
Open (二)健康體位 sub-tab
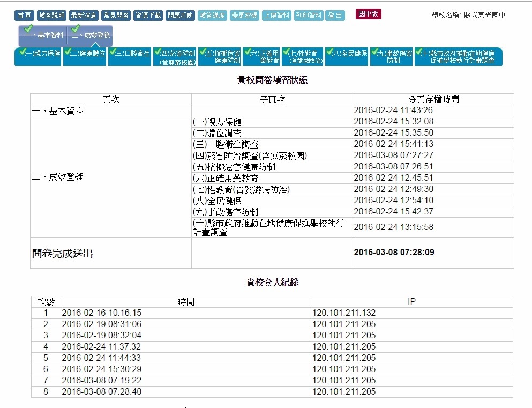click(85, 56)
